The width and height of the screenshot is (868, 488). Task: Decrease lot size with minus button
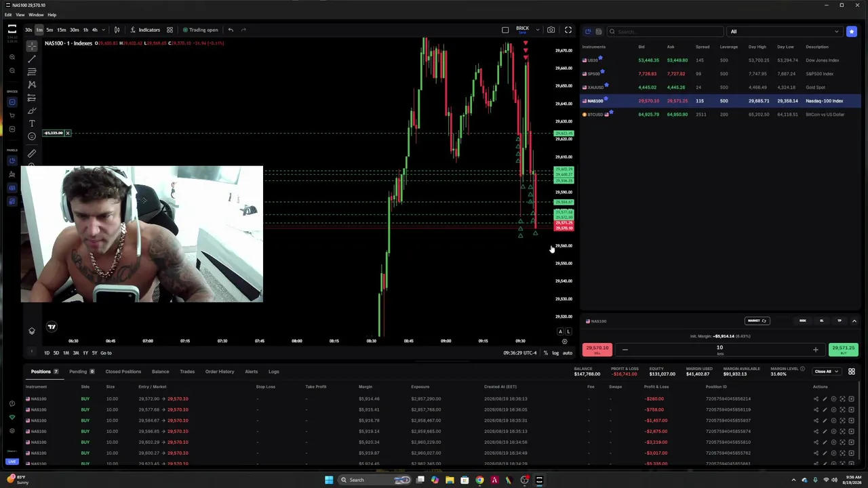[x=625, y=350]
